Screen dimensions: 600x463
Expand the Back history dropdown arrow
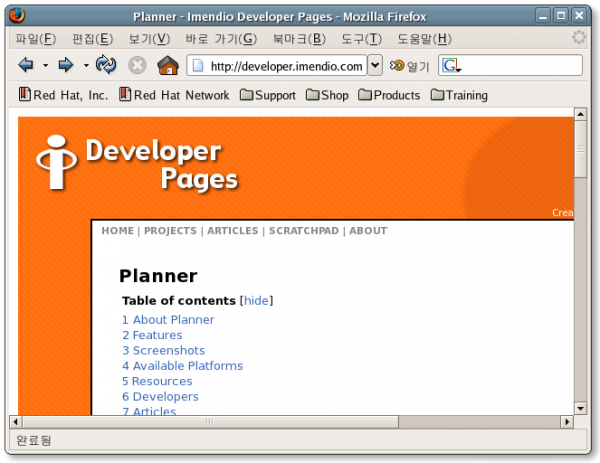pos(46,65)
